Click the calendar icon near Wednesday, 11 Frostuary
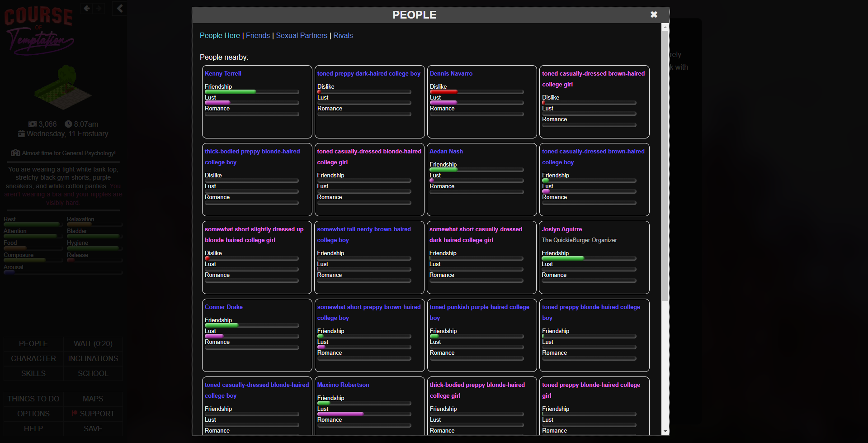The height and width of the screenshot is (443, 868). coord(21,134)
